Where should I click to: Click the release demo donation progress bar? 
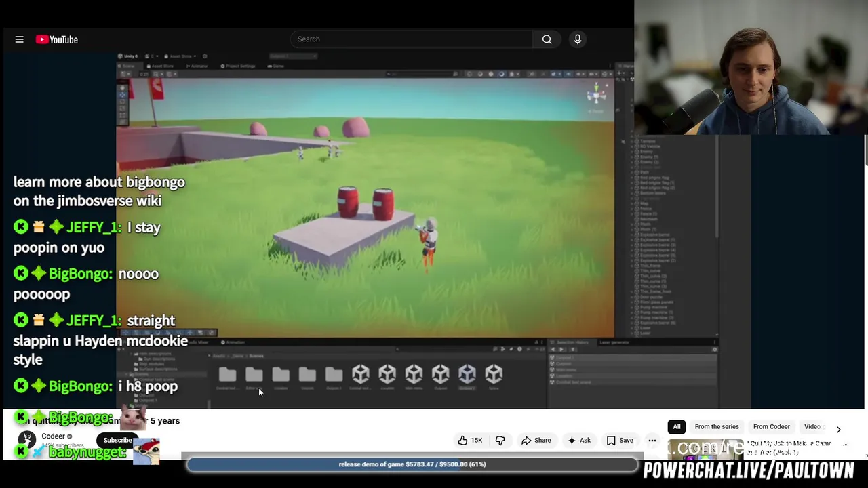(x=412, y=464)
